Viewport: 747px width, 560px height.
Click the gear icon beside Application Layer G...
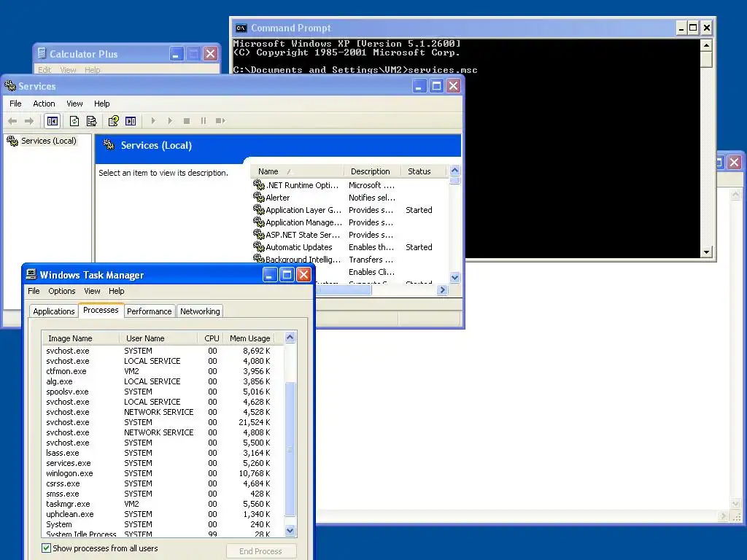[x=259, y=209]
